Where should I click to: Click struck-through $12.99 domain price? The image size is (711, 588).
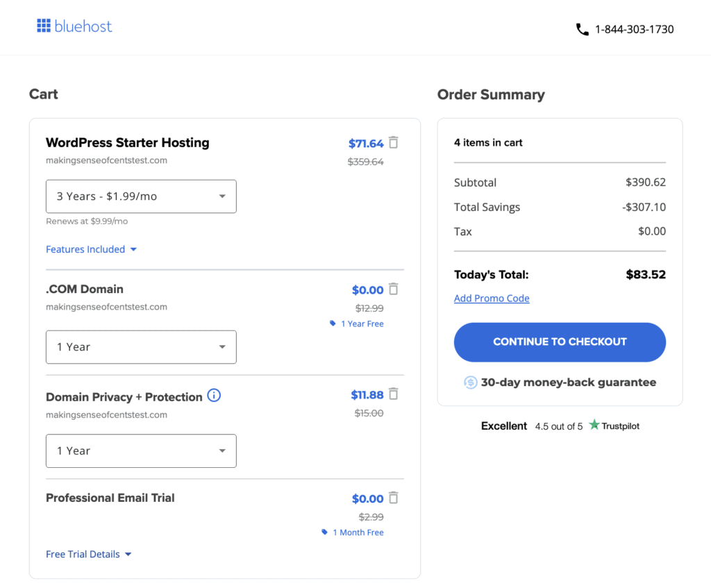[369, 308]
